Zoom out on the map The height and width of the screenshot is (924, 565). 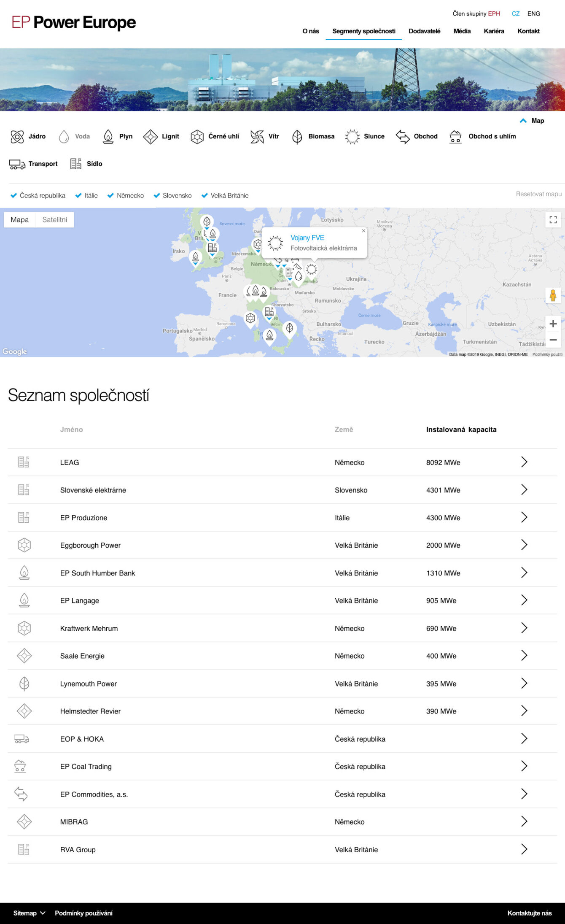[x=553, y=340]
